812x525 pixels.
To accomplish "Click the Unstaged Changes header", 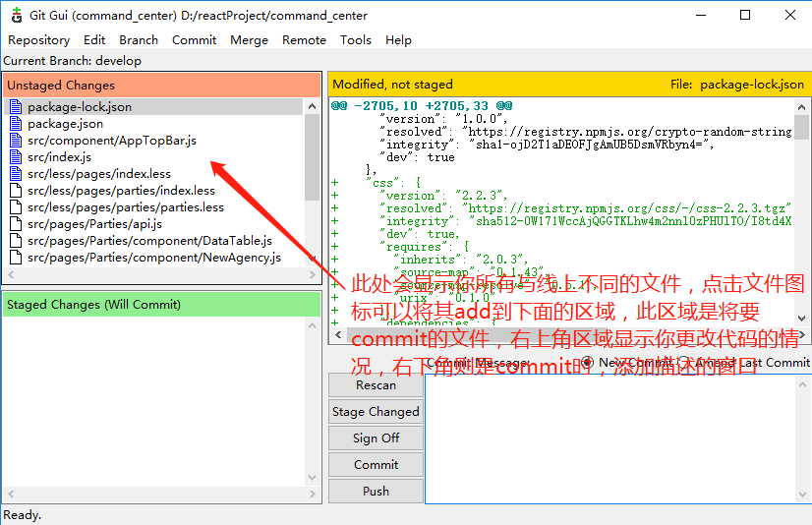I will (x=161, y=85).
